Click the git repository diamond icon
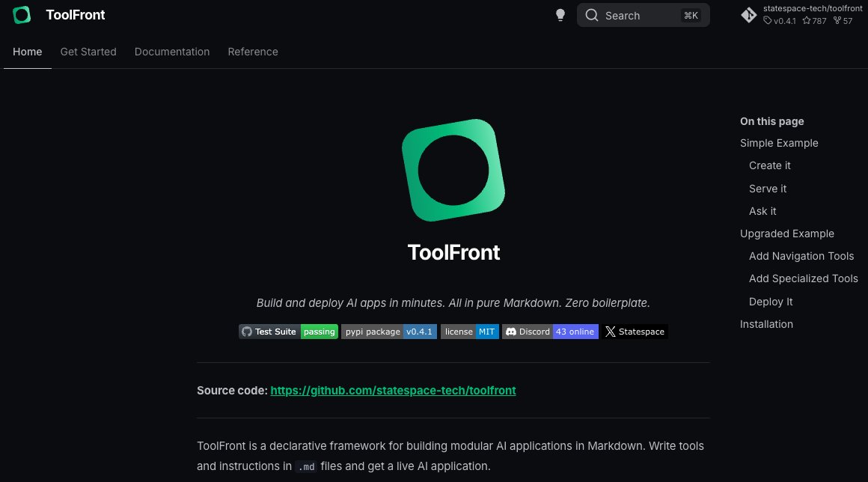This screenshot has width=868, height=482. pyautogui.click(x=748, y=15)
